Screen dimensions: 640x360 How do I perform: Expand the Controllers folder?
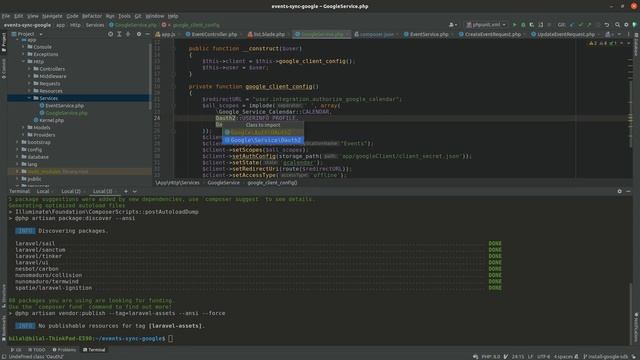[x=29, y=69]
